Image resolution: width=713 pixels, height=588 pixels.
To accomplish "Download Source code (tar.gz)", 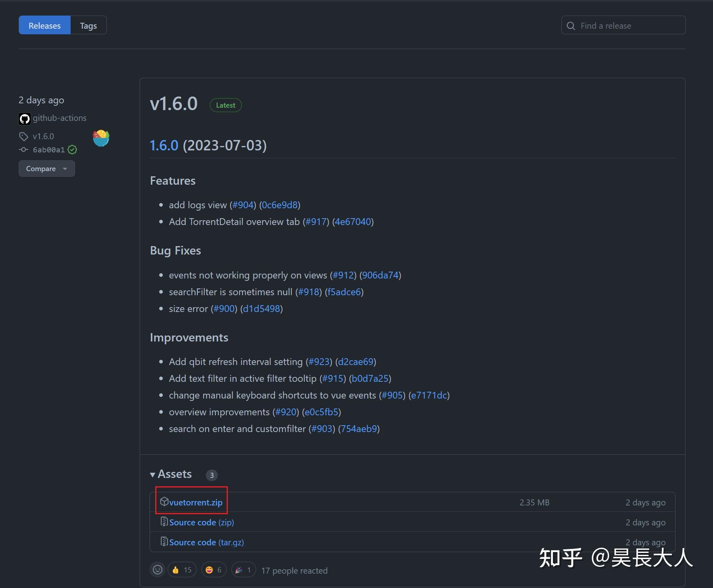I will tap(206, 542).
